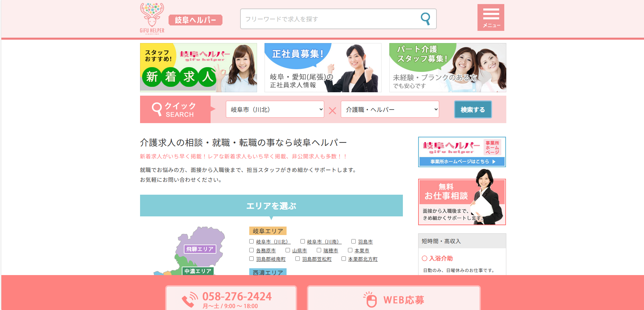Click the 検索する button

(473, 110)
